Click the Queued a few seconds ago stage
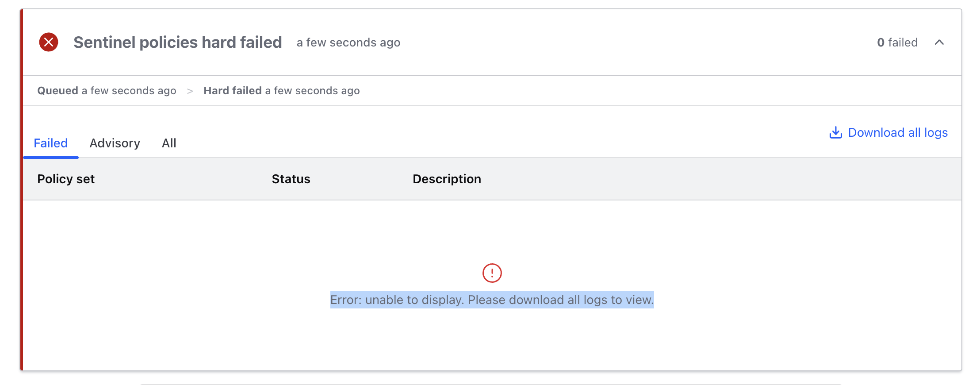Screen dimensions: 980x385 107,91
